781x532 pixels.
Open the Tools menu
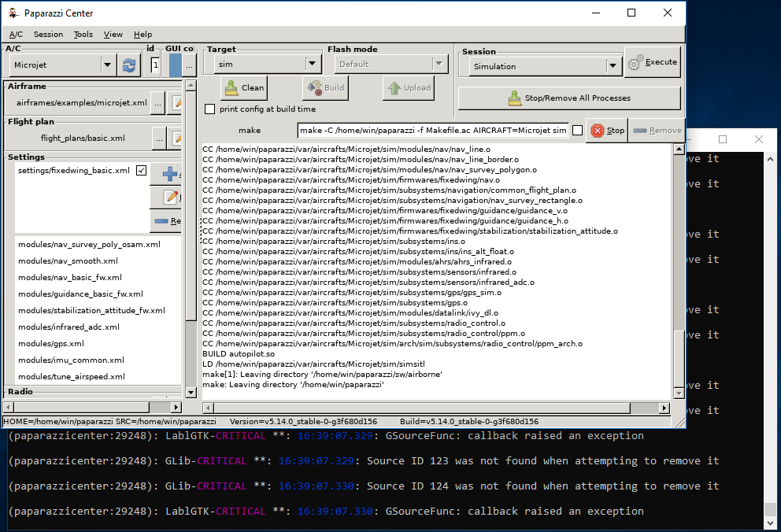pos(83,35)
